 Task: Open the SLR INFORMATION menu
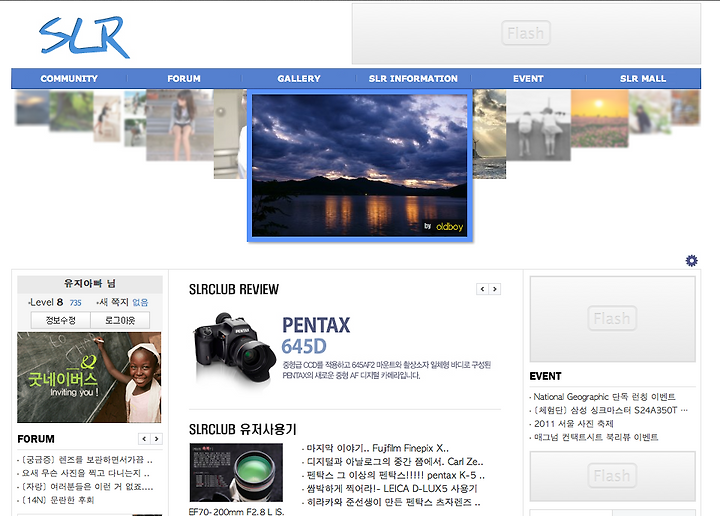click(x=413, y=79)
